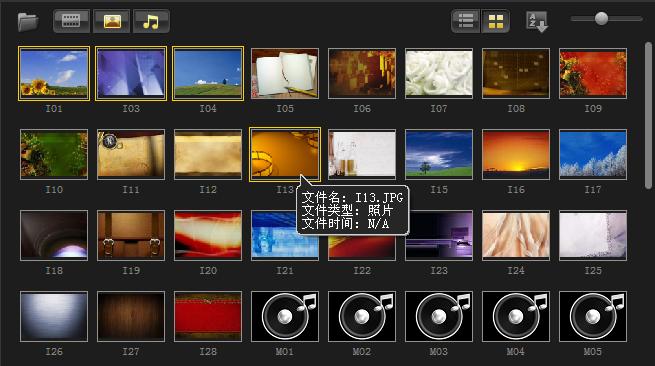Screen dimensions: 655x366
Task: Select the M05 music clip icon
Action: click(593, 317)
